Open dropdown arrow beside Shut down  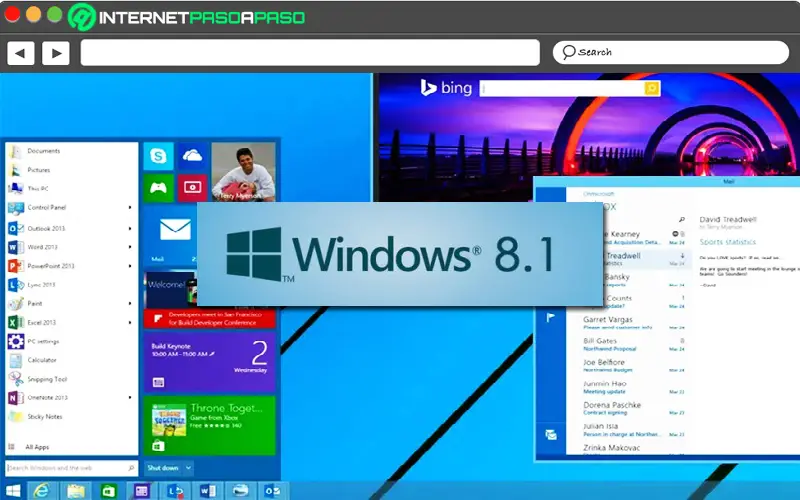coord(188,468)
